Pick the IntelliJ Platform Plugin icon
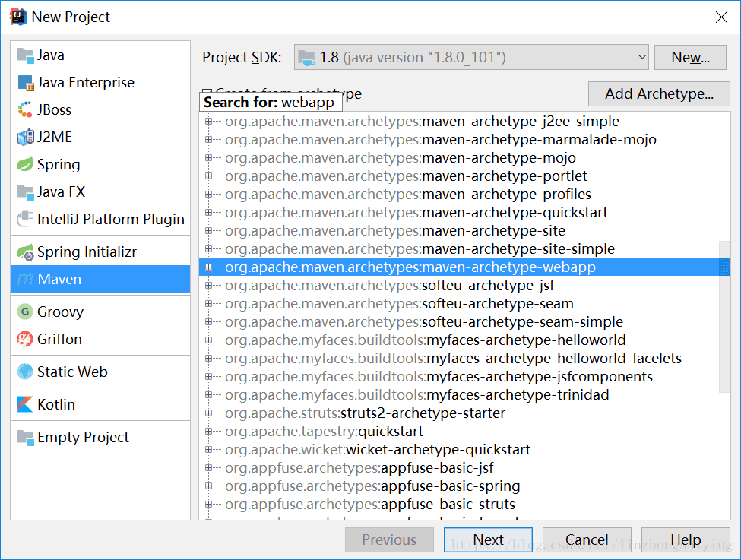Image resolution: width=741 pixels, height=560 pixels. (x=25, y=219)
